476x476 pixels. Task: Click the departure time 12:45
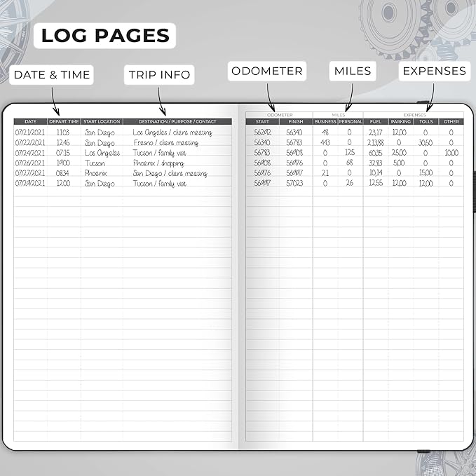(63, 143)
